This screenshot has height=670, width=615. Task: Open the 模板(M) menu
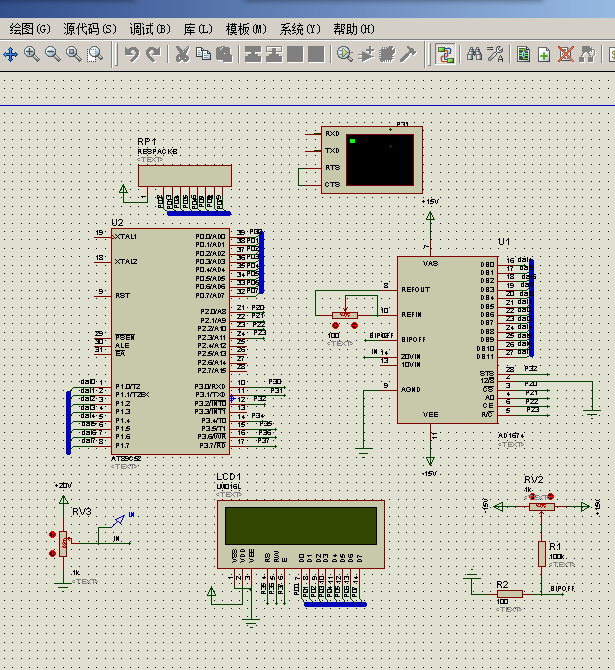click(246, 29)
